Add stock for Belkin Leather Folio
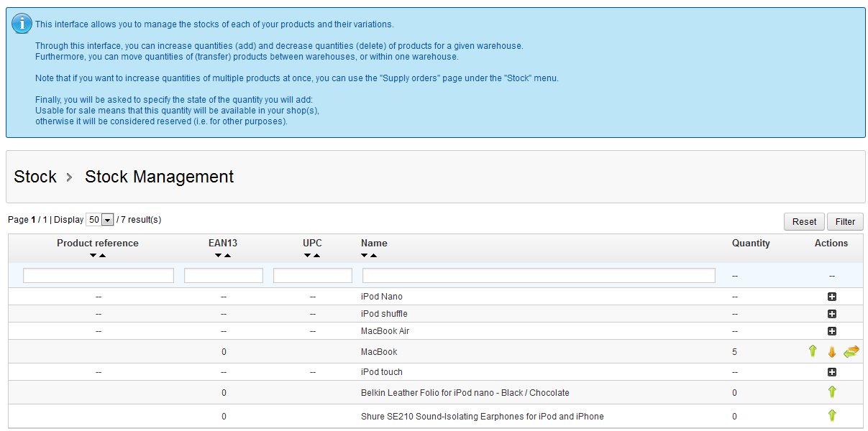Screen dimensions: 868x431 (x=832, y=392)
